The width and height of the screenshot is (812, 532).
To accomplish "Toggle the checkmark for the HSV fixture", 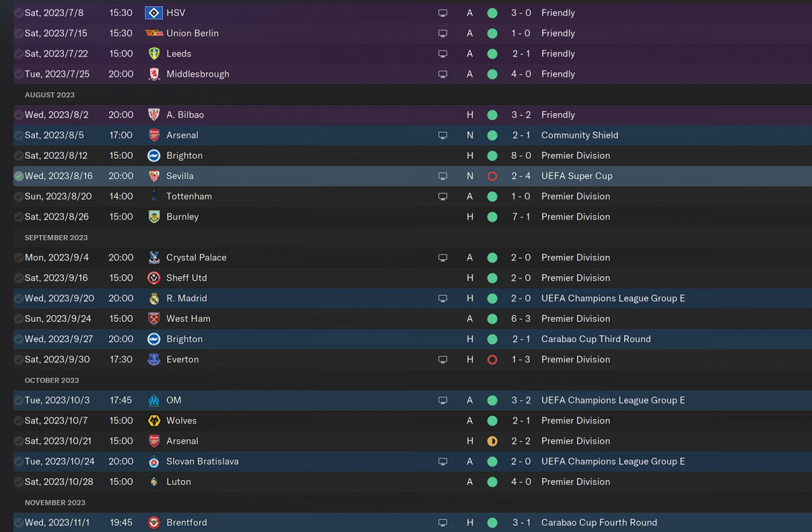I will (x=18, y=13).
